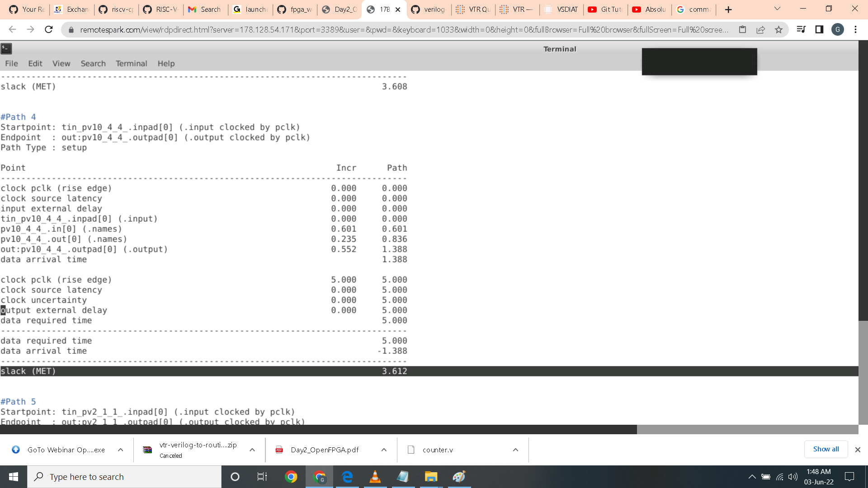Expand options for the counter.v download

tap(515, 450)
